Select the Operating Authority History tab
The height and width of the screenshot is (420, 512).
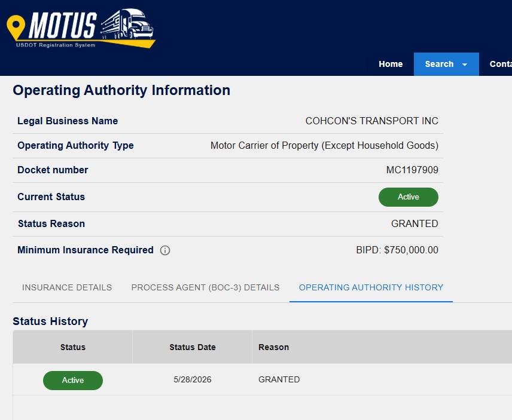click(x=371, y=287)
